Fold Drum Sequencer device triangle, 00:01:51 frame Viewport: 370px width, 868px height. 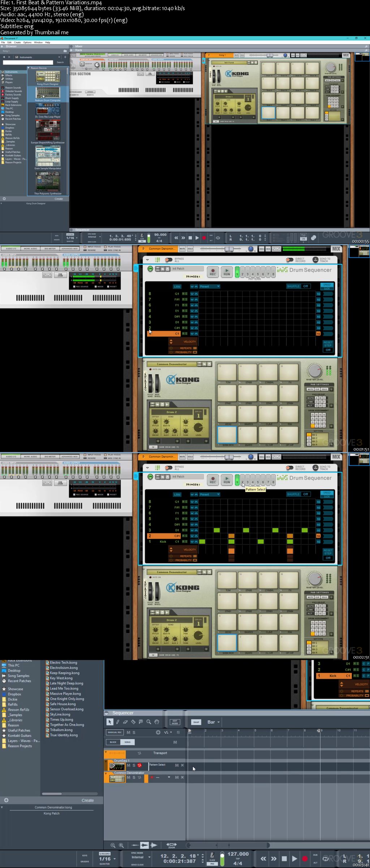pos(147,260)
